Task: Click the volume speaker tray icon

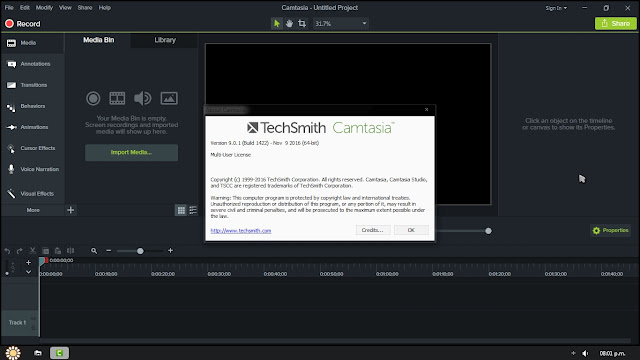Action: click(585, 353)
